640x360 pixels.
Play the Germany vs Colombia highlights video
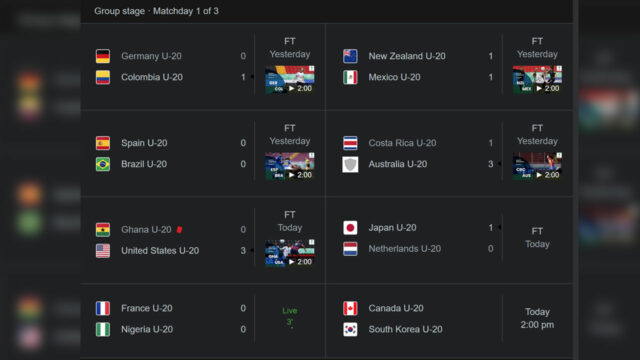[x=290, y=80]
